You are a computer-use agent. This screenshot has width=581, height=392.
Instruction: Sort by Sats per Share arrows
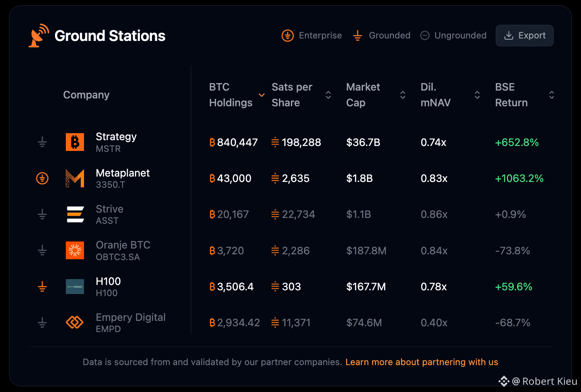[x=328, y=95]
